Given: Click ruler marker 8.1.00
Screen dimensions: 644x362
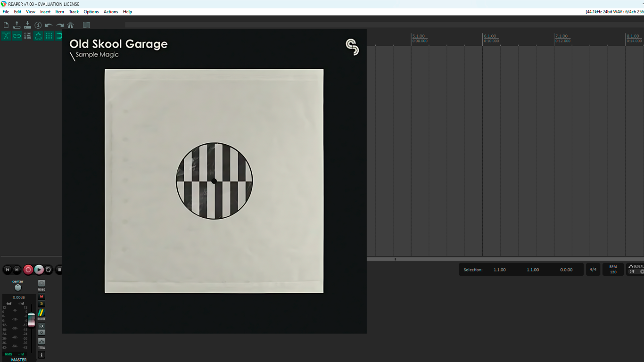Looking at the screenshot, I should [x=633, y=36].
